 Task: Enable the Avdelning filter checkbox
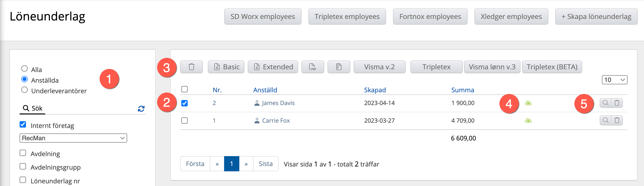pyautogui.click(x=23, y=153)
